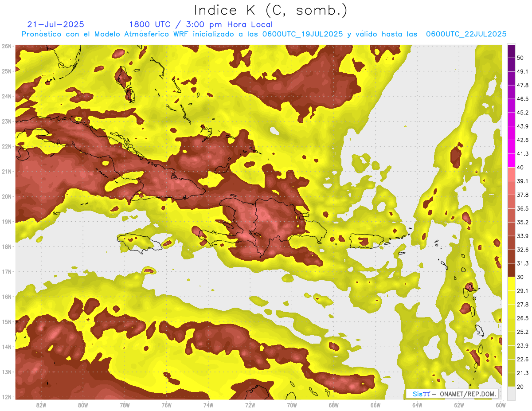Click the title "Indice K (C, somb.)"

point(270,10)
